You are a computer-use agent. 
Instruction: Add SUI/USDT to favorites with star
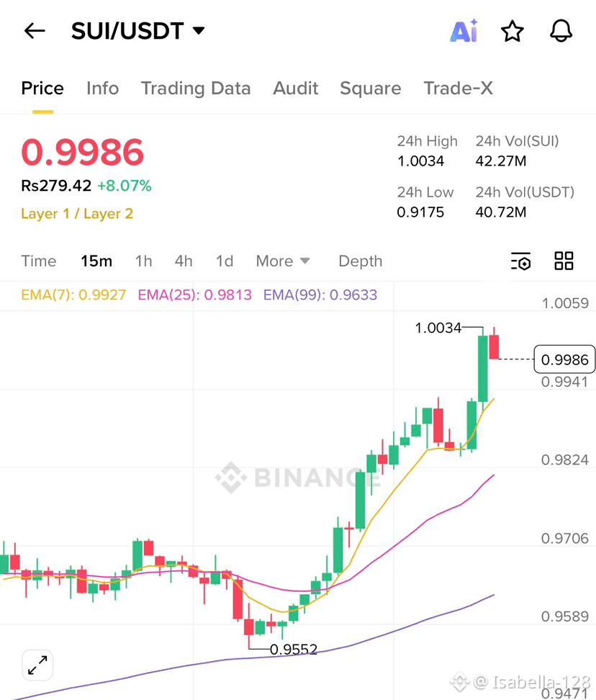(x=512, y=31)
